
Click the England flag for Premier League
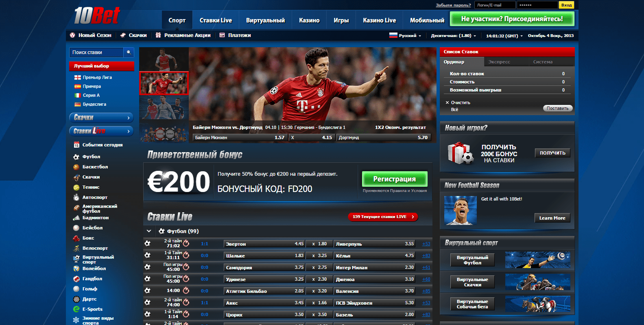point(78,77)
